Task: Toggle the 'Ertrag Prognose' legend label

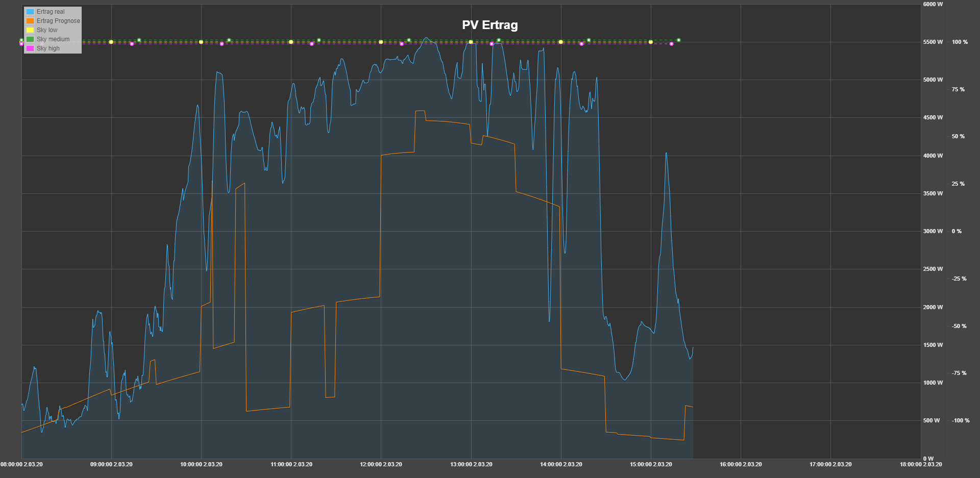Action: (58, 21)
